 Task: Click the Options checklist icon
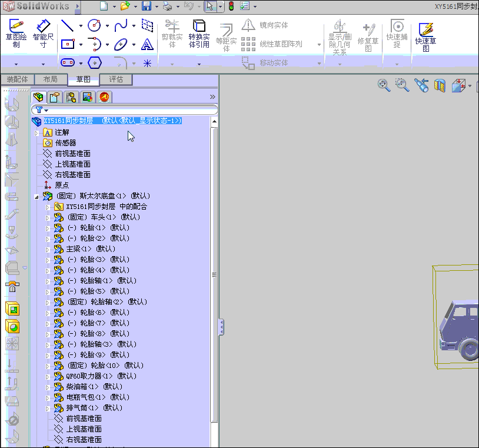245,6
